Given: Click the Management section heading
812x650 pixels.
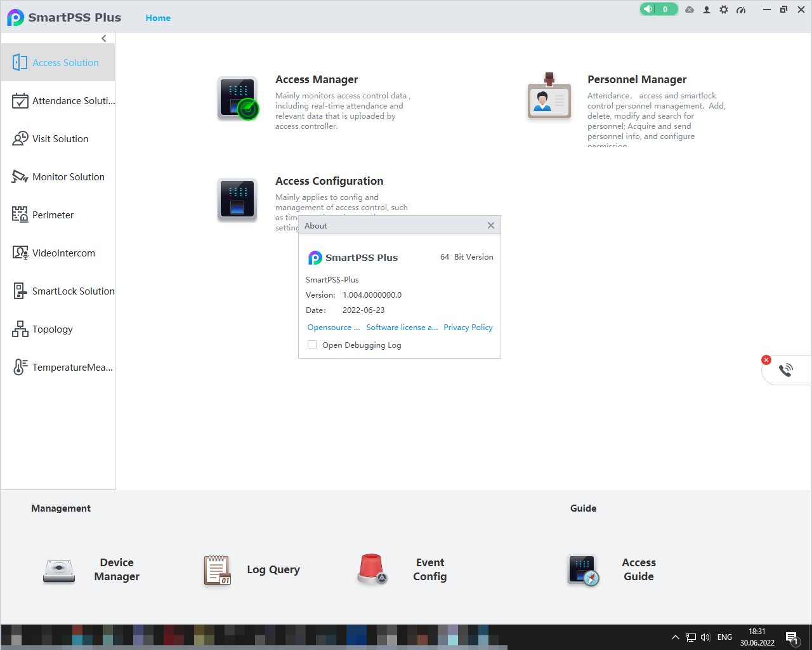Looking at the screenshot, I should pyautogui.click(x=61, y=508).
